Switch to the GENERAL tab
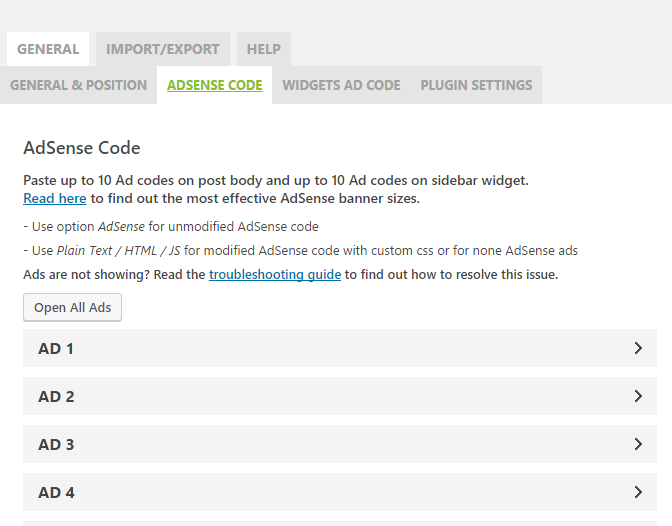Screen dimensions: 672x526 coord(48,49)
